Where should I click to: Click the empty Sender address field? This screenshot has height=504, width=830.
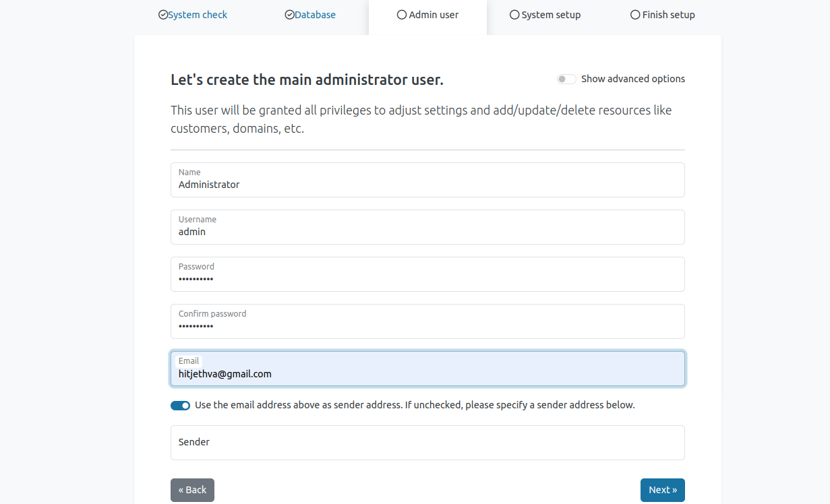[427, 443]
